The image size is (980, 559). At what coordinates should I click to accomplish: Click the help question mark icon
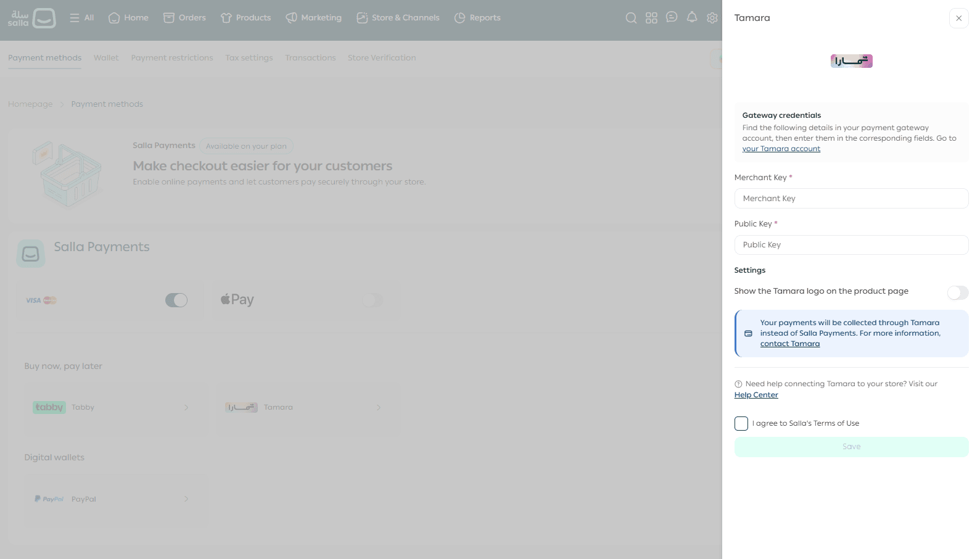click(x=738, y=384)
